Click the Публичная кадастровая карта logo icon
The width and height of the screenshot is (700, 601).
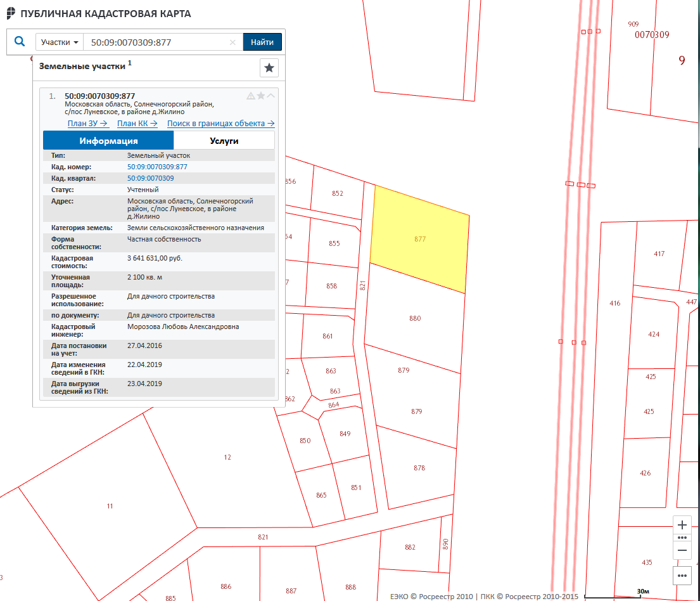tap(11, 13)
